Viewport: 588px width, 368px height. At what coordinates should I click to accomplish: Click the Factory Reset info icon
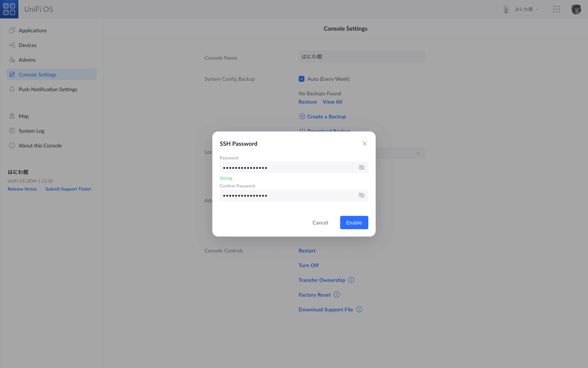click(336, 295)
